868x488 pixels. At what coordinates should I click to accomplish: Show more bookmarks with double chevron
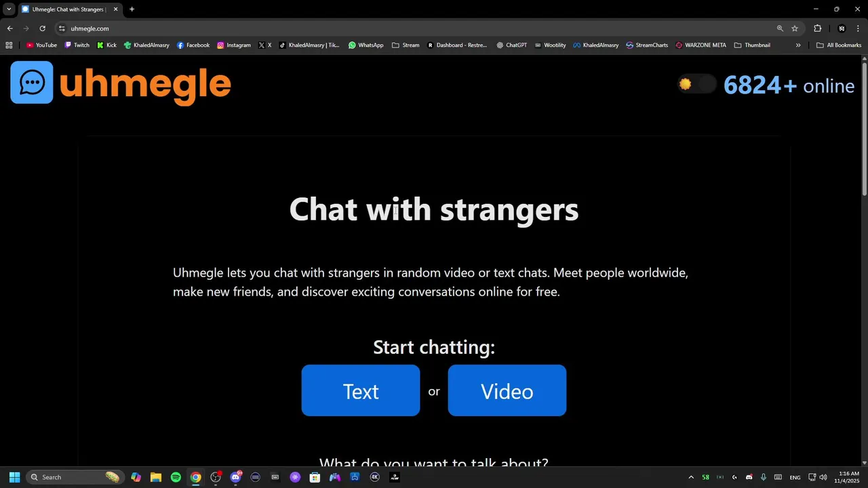(798, 45)
